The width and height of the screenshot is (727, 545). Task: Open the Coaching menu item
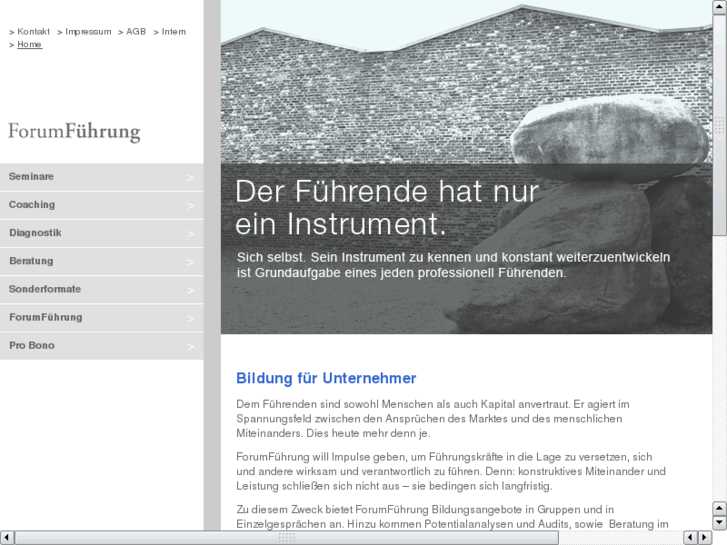click(x=102, y=205)
